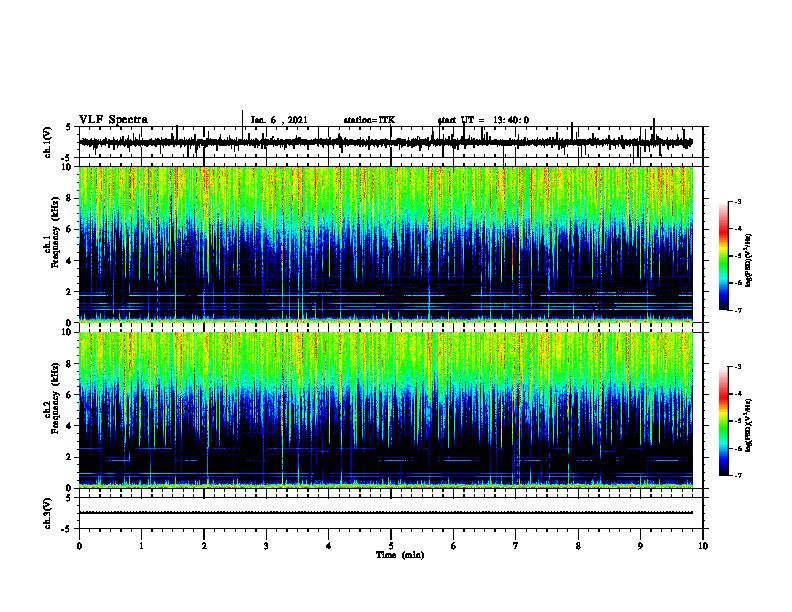Click the ch.3 flat voltage trace
Screen dimensions: 792x612
pyautogui.click(x=386, y=513)
